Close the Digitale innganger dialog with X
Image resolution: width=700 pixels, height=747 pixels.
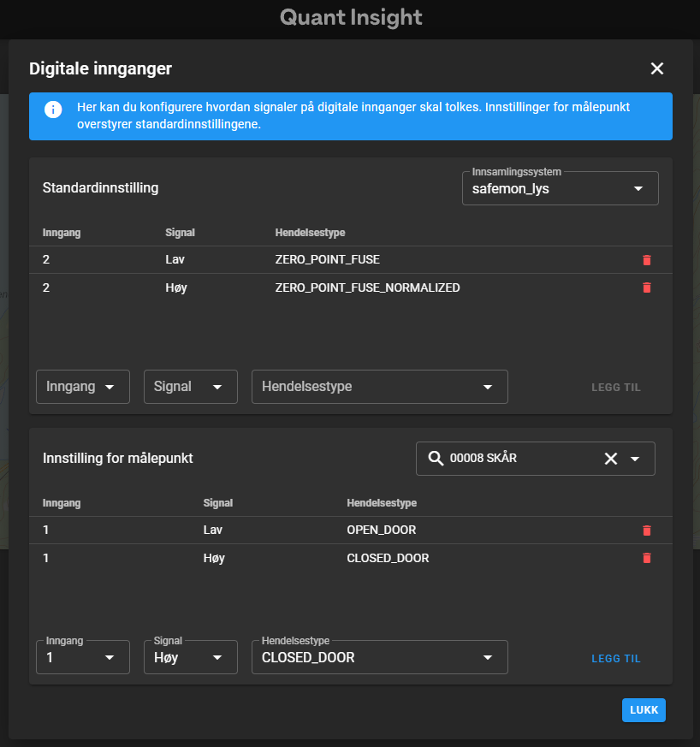(657, 68)
